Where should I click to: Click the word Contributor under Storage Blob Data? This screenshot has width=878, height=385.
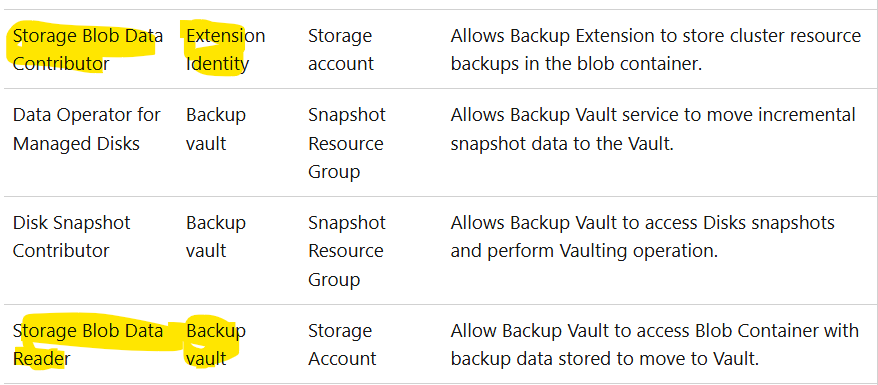click(x=60, y=64)
